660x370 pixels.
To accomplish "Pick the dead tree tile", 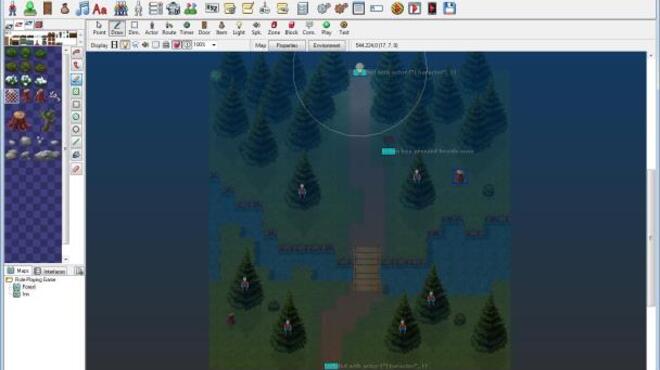I will [x=47, y=121].
